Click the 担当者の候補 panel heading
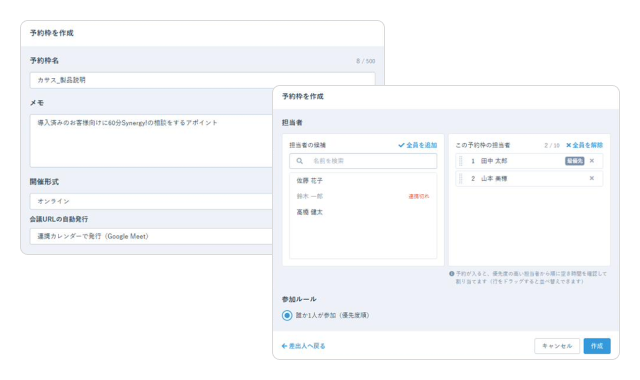Image resolution: width=640 pixels, height=380 pixels. tap(307, 145)
